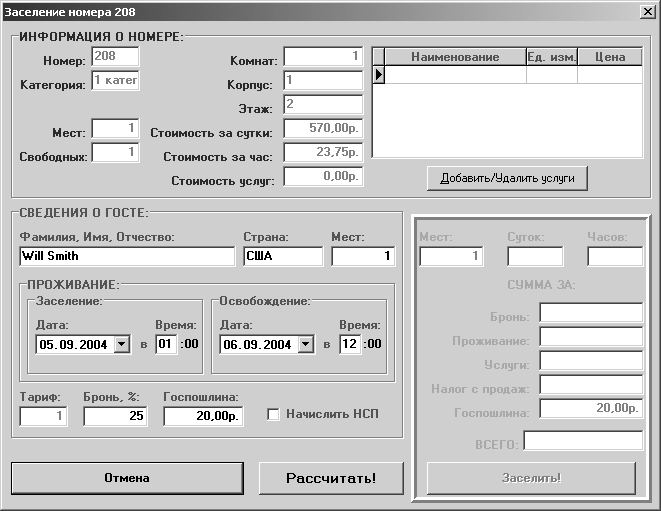Open the check-out date dropdown 06.09.2004
Screen dimensions: 661x511
point(306,344)
